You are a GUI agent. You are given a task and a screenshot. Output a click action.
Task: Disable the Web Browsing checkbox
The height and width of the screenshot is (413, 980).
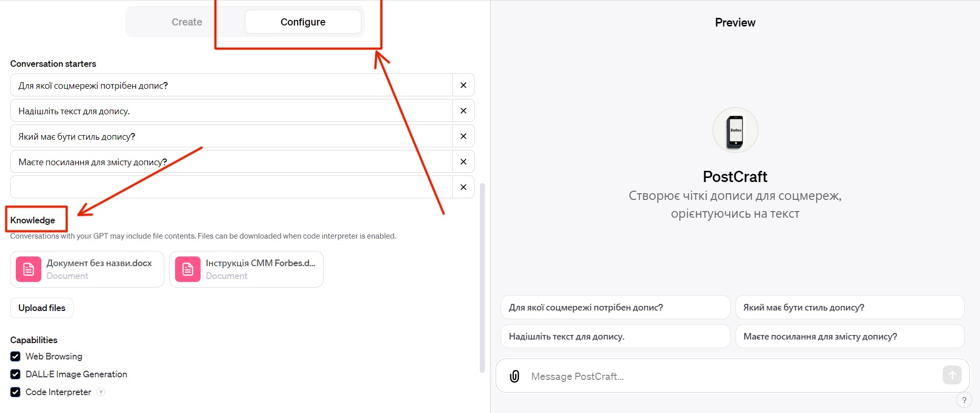coord(15,356)
